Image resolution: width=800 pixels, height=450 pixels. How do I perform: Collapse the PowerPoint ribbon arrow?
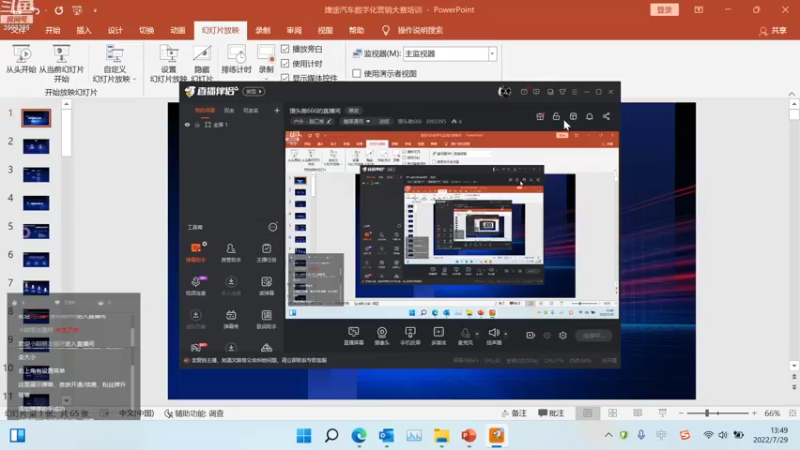(791, 94)
